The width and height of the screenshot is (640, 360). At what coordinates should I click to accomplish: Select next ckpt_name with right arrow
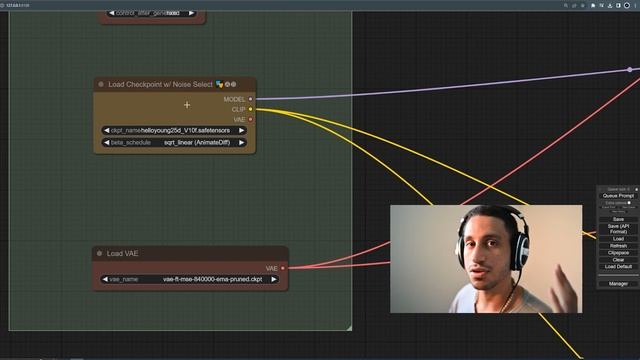241,131
